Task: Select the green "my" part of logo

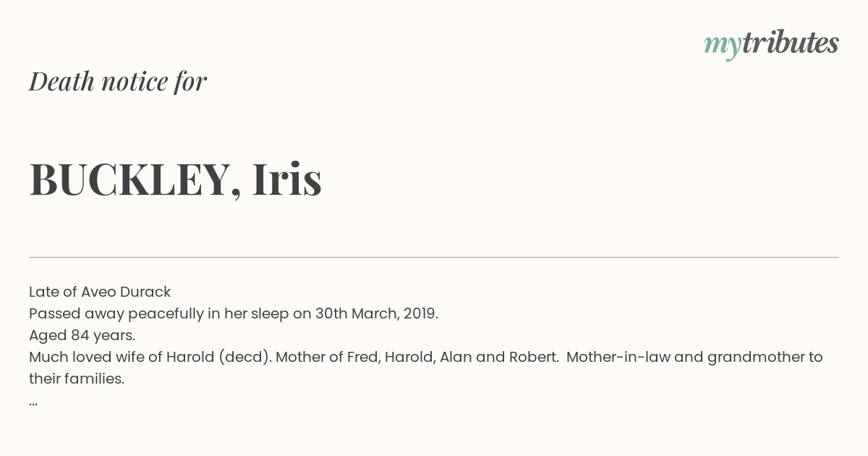Action: (x=723, y=46)
